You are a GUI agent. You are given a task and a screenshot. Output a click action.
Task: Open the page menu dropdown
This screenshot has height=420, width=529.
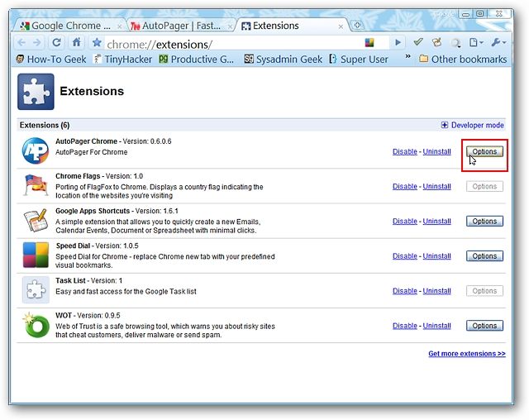pyautogui.click(x=477, y=43)
